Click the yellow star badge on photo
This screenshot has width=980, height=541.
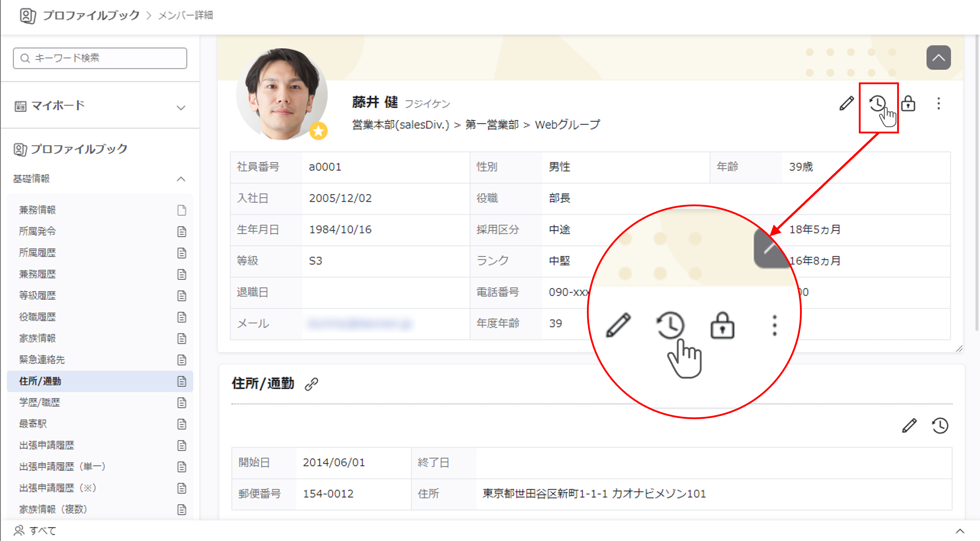tap(318, 131)
